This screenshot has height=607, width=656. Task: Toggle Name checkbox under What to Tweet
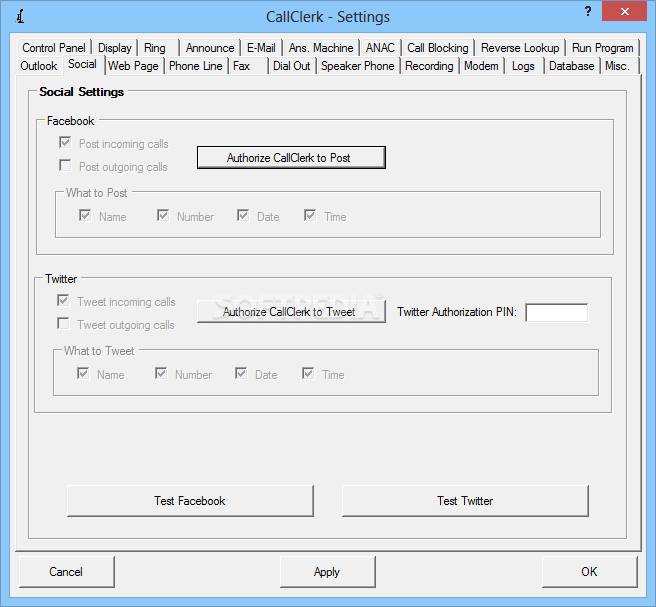pyautogui.click(x=83, y=373)
